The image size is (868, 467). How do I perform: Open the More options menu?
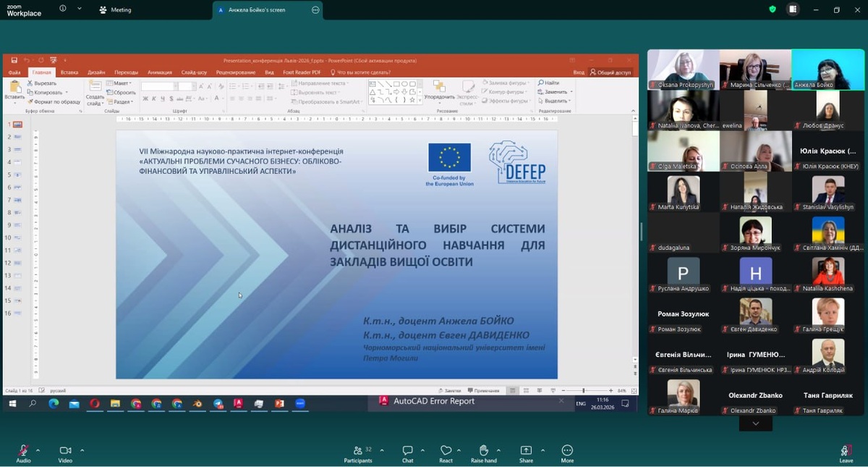pyautogui.click(x=567, y=452)
